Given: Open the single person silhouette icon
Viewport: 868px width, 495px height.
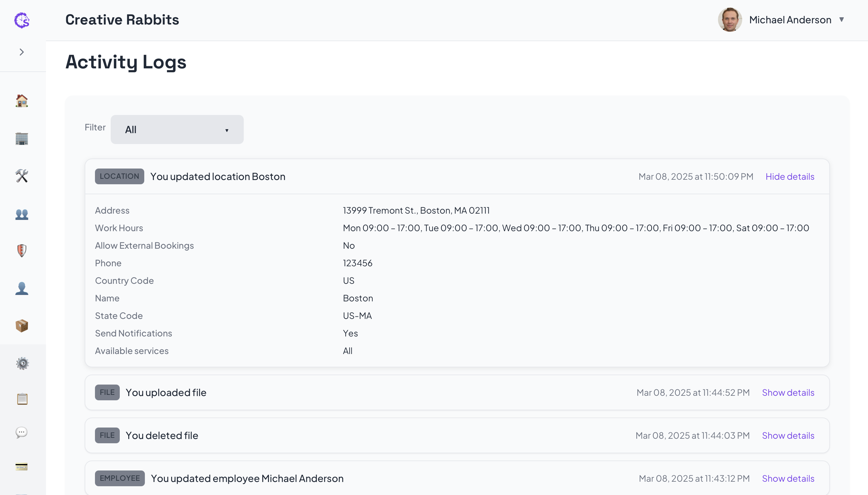Looking at the screenshot, I should coord(22,288).
